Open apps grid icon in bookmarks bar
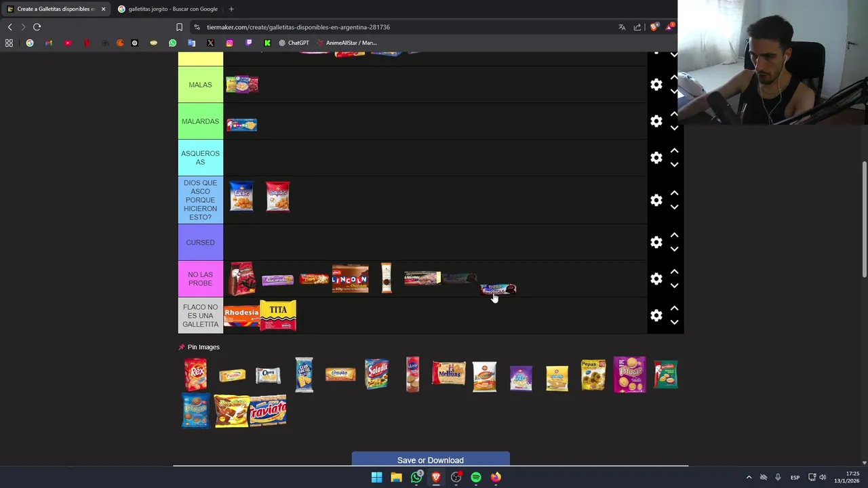 9,43
